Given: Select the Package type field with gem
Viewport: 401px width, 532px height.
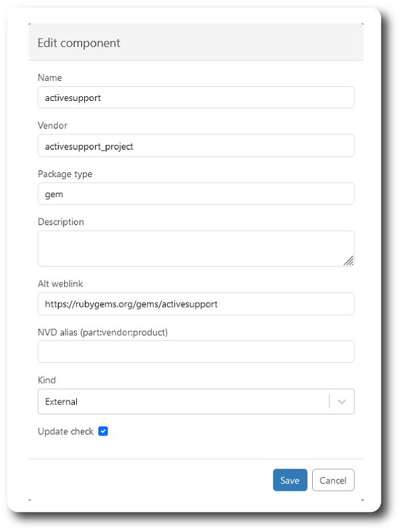Looking at the screenshot, I should [x=196, y=194].
